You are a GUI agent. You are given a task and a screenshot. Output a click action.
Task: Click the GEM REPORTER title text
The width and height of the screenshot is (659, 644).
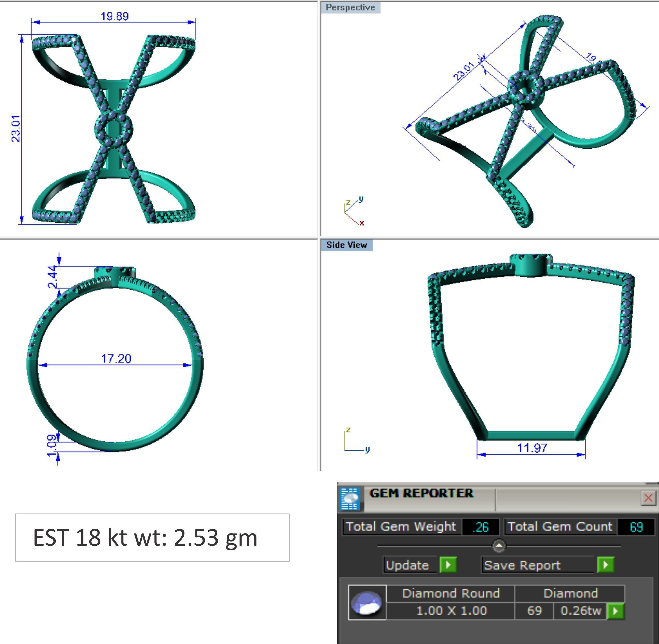(x=421, y=493)
